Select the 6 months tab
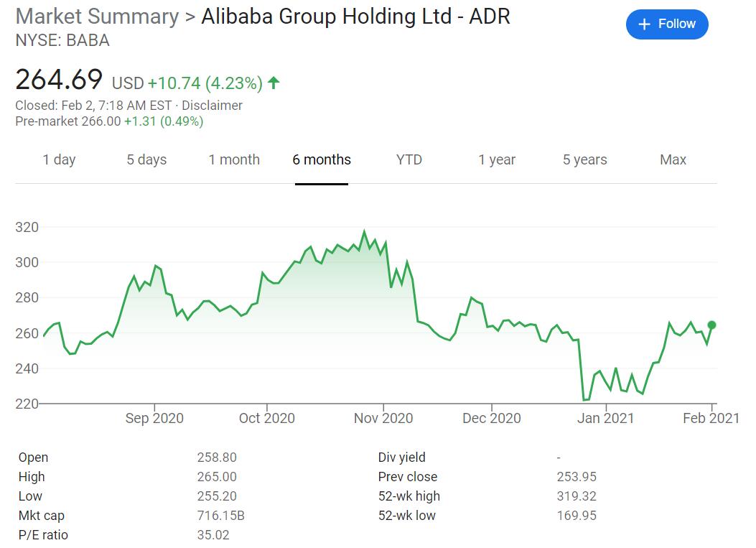756x548 pixels. (322, 159)
